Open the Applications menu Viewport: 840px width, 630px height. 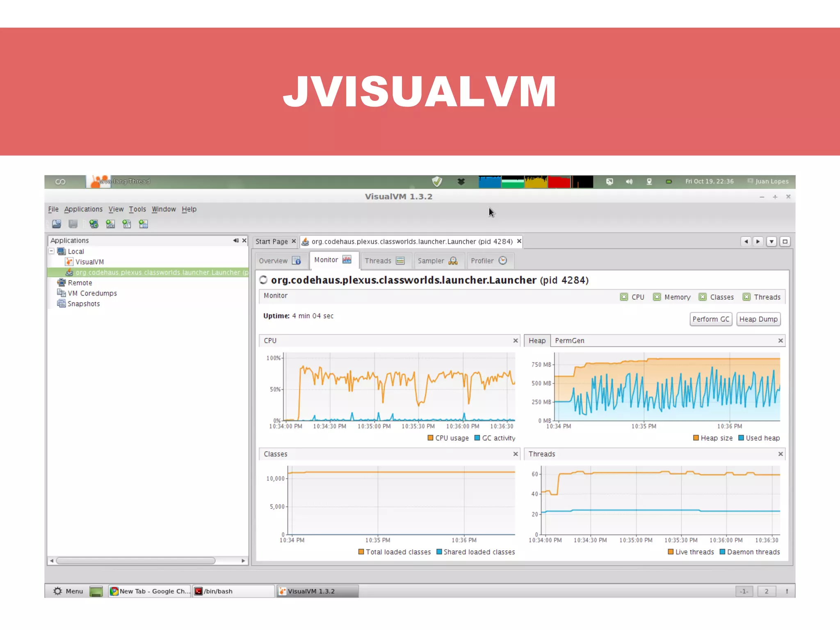point(83,209)
